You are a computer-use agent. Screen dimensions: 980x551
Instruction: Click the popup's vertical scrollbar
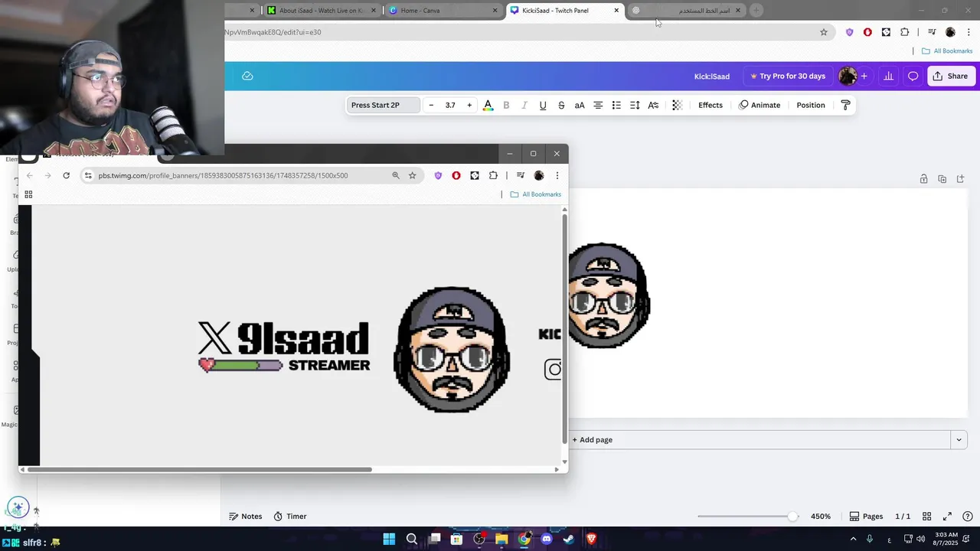(565, 329)
